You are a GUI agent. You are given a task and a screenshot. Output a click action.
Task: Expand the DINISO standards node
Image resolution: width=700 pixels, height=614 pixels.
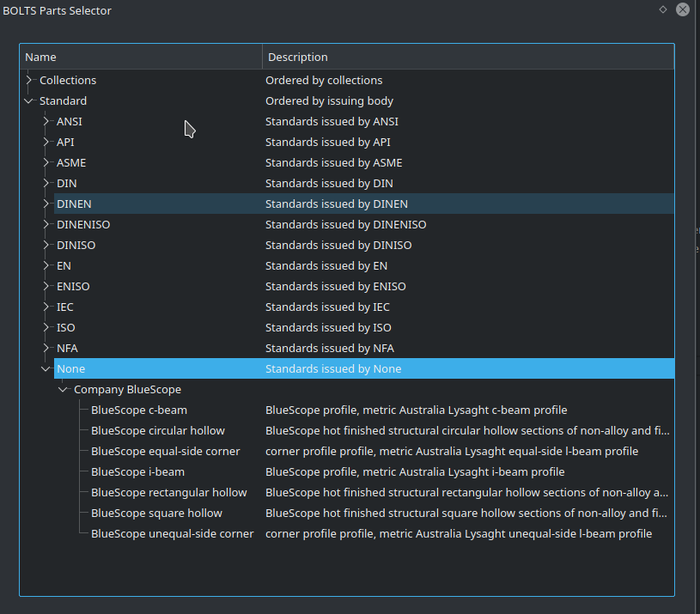pos(46,245)
